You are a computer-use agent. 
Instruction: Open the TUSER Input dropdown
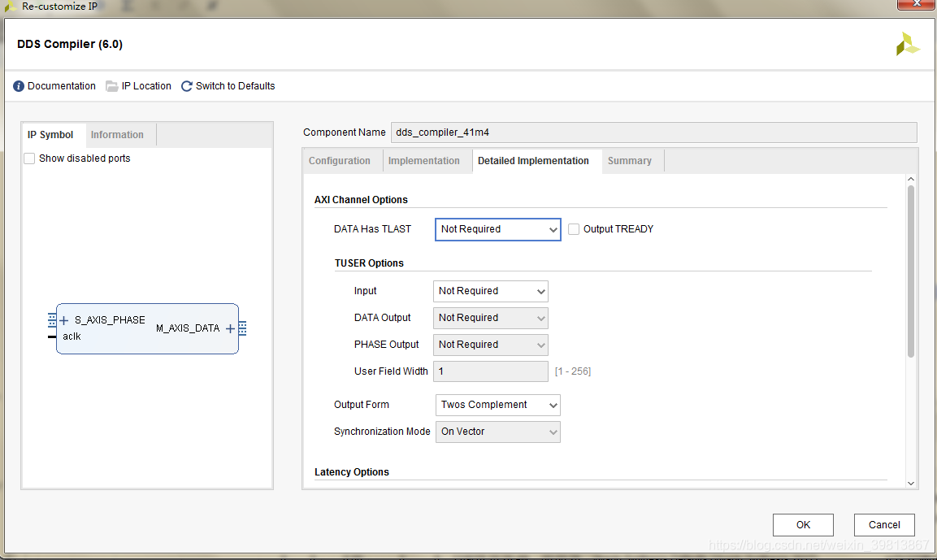(x=490, y=291)
